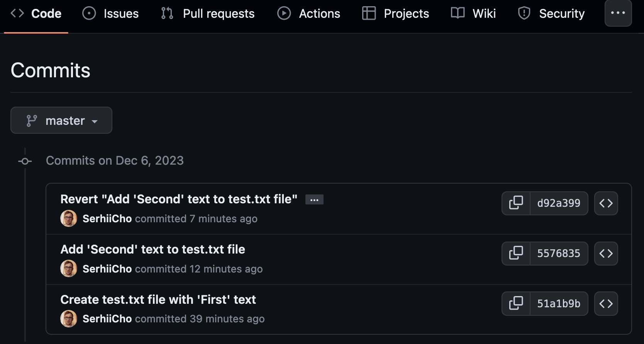Open SerhiiCho's profile from the revert commit
The width and height of the screenshot is (644, 344).
pos(107,219)
